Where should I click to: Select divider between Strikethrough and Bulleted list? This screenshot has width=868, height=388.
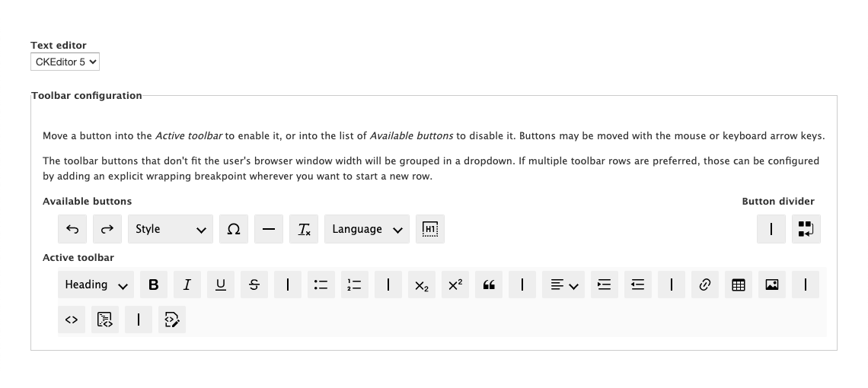tap(288, 285)
